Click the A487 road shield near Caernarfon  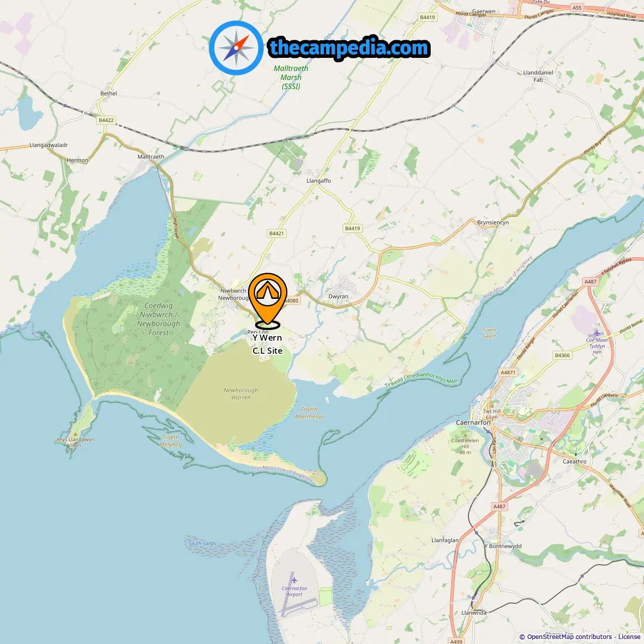tap(499, 507)
